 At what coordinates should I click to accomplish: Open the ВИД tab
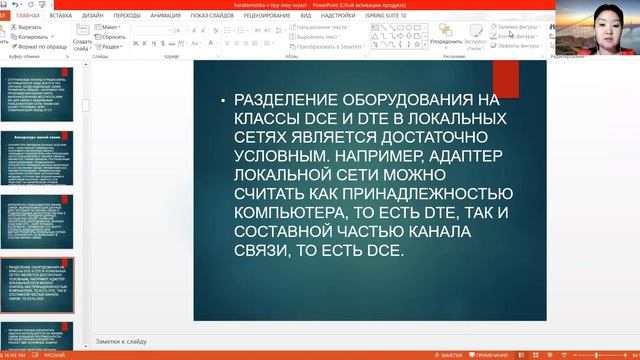click(x=306, y=16)
